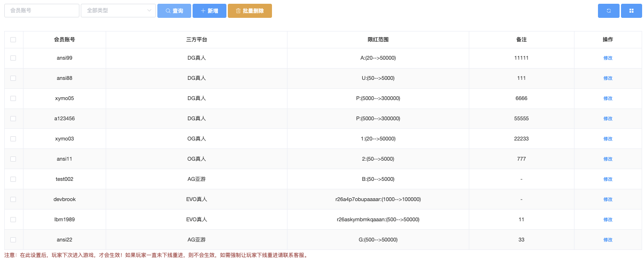
Task: Click the 限红范围 column header
Action: click(378, 40)
